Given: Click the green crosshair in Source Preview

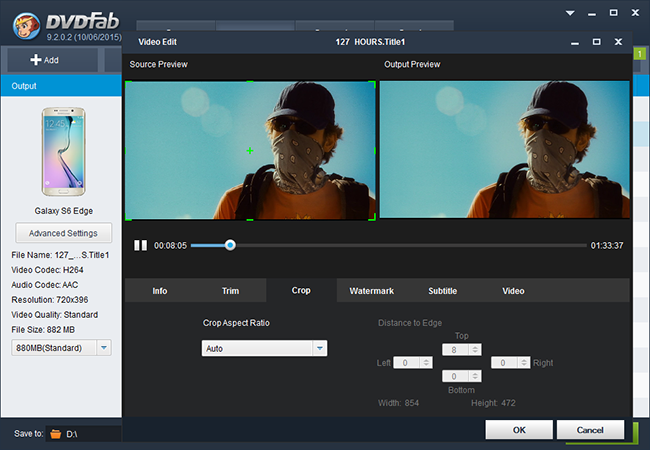Looking at the screenshot, I should pos(250,151).
